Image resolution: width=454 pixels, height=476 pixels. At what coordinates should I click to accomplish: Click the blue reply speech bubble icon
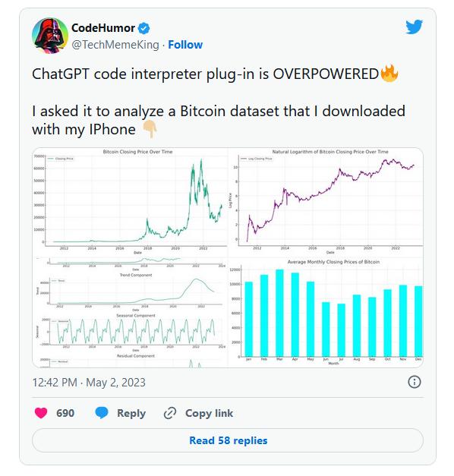click(x=102, y=413)
